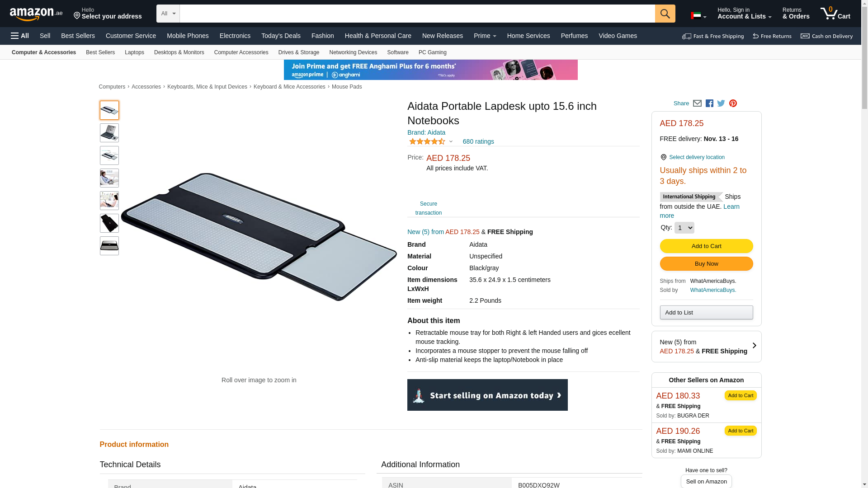Open the Prime navigation menu
The image size is (868, 488).
point(485,36)
